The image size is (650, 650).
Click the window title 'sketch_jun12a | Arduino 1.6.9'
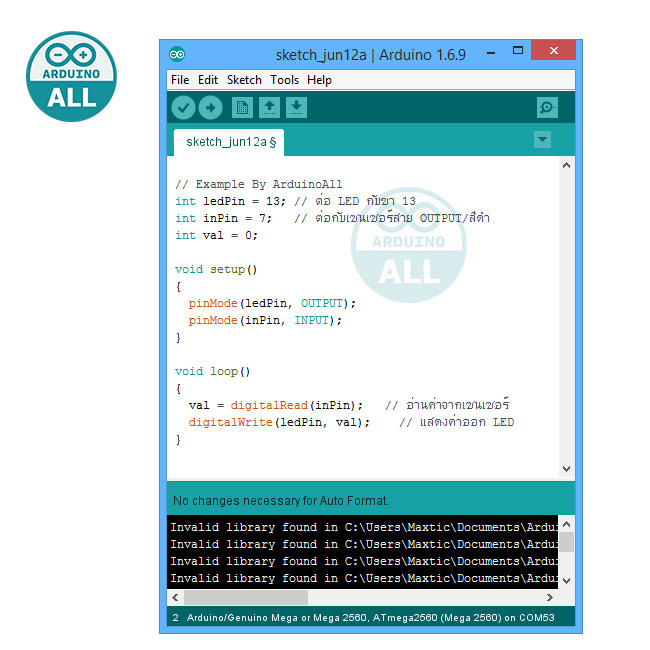(371, 55)
